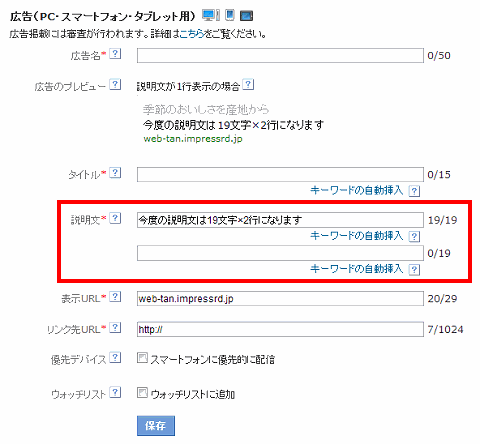The width and height of the screenshot is (480, 444).
Task: Click the 表示URL field with web-tan.impressrd.jp
Action: pos(280,299)
